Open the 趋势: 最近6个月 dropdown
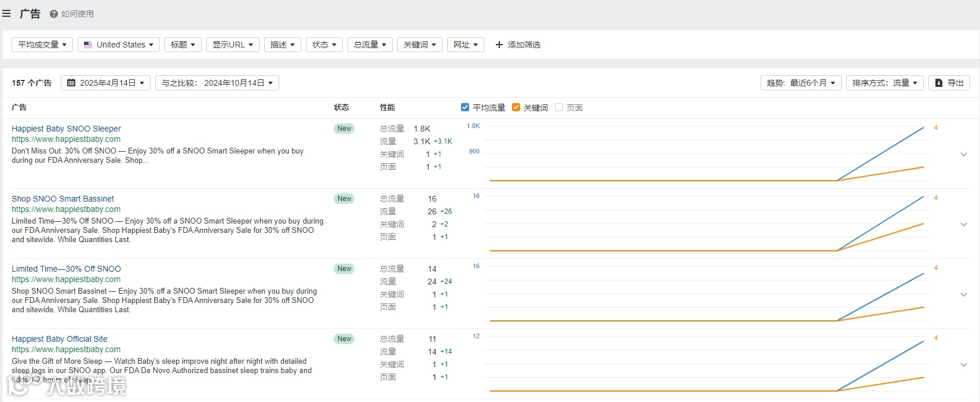The image size is (980, 402). pyautogui.click(x=800, y=83)
